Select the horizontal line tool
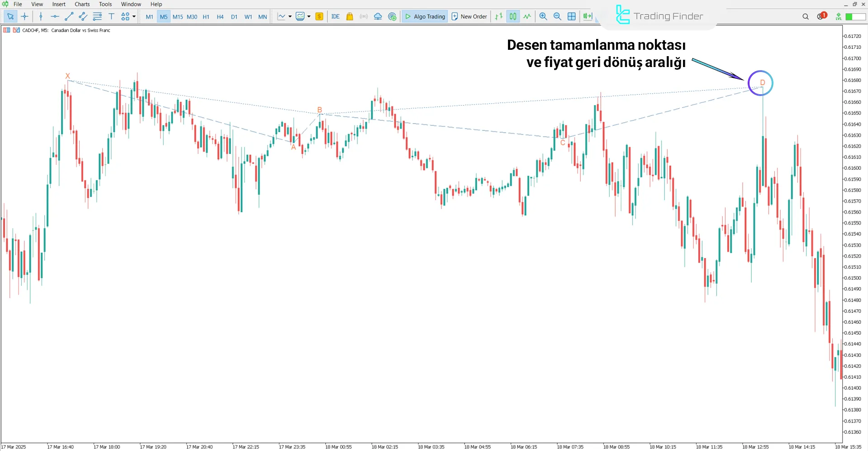 click(55, 17)
